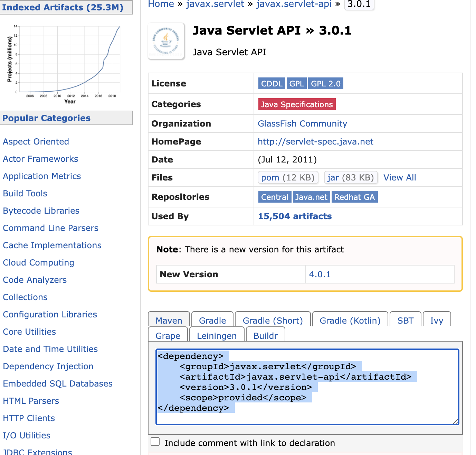Open the Redhat GA repository tag

(354, 197)
